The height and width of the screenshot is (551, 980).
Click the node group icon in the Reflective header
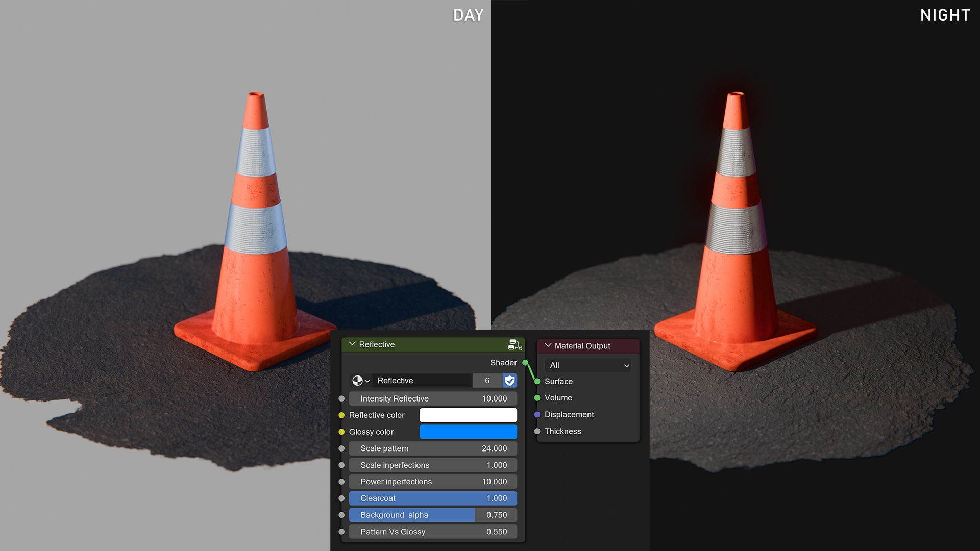(514, 345)
